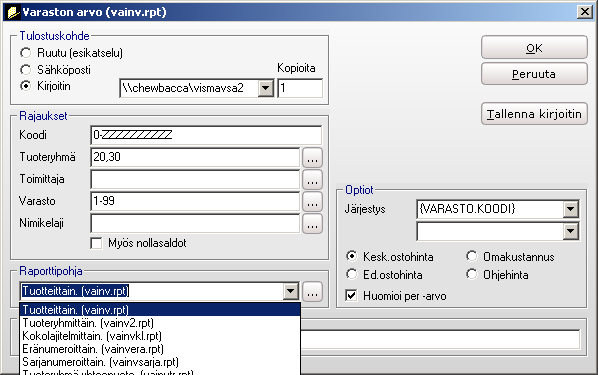598x375 pixels.
Task: Select Kirjoitin output option
Action: [x=26, y=86]
